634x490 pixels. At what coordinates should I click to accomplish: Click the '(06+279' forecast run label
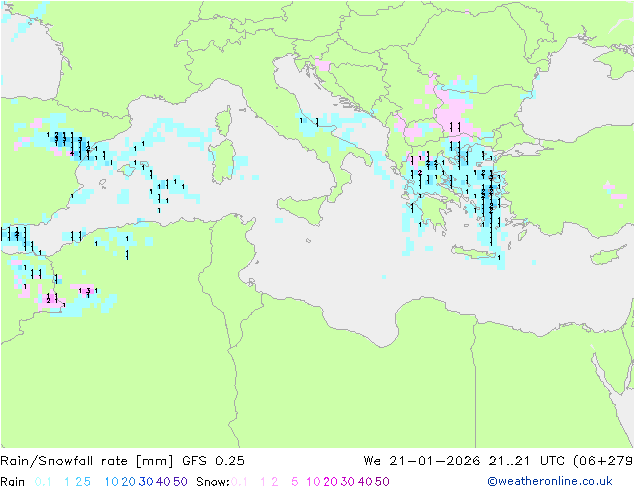coord(603,461)
